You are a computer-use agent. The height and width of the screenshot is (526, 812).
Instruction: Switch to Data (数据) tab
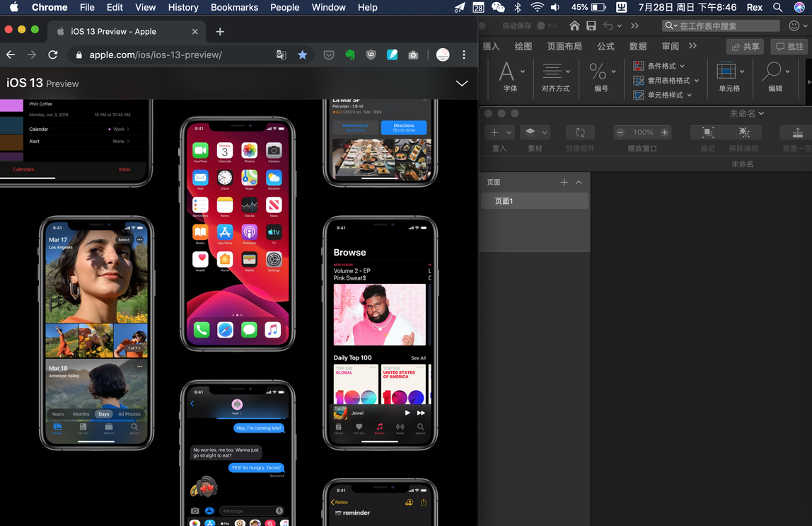(x=637, y=46)
